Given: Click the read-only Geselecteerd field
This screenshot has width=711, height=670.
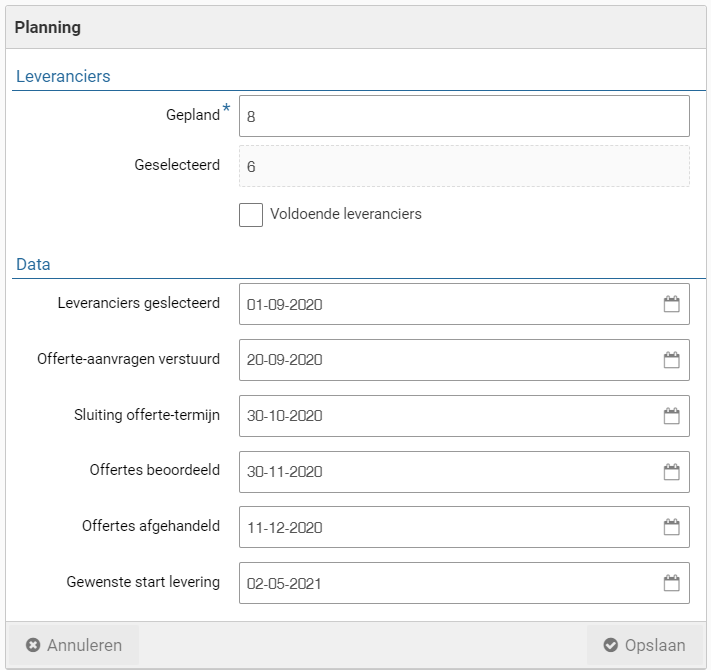Looking at the screenshot, I should 464,166.
